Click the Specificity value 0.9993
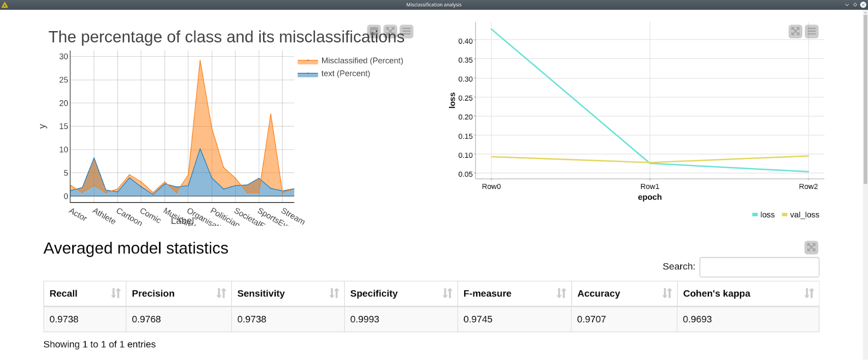 pyautogui.click(x=365, y=319)
